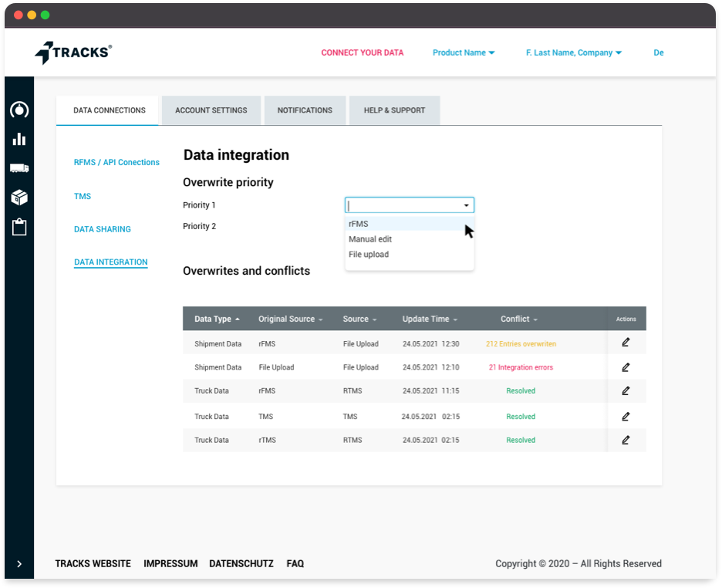Screen dimensions: 722x588
Task: Select rFMS from the priority list
Action: click(x=409, y=224)
